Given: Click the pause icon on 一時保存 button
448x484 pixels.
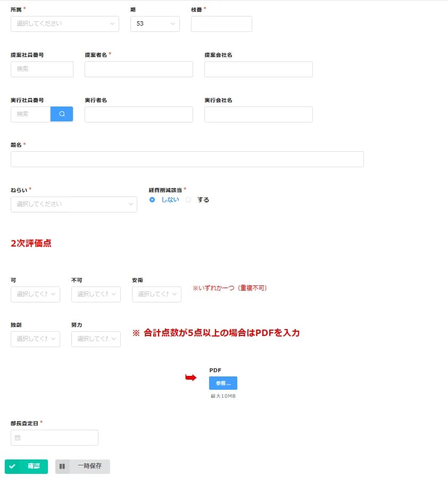Looking at the screenshot, I should pyautogui.click(x=62, y=466).
